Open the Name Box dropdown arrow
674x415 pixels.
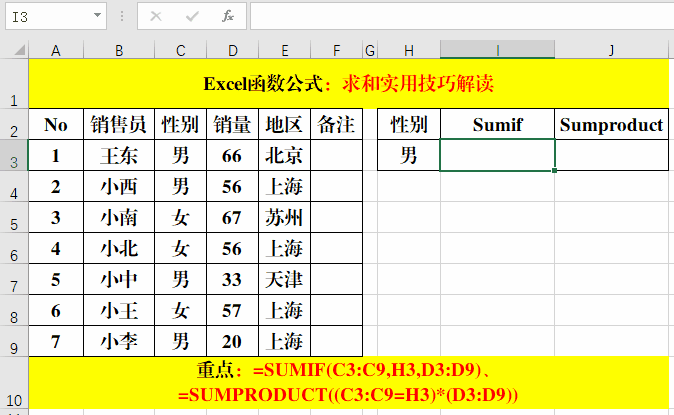tap(98, 15)
